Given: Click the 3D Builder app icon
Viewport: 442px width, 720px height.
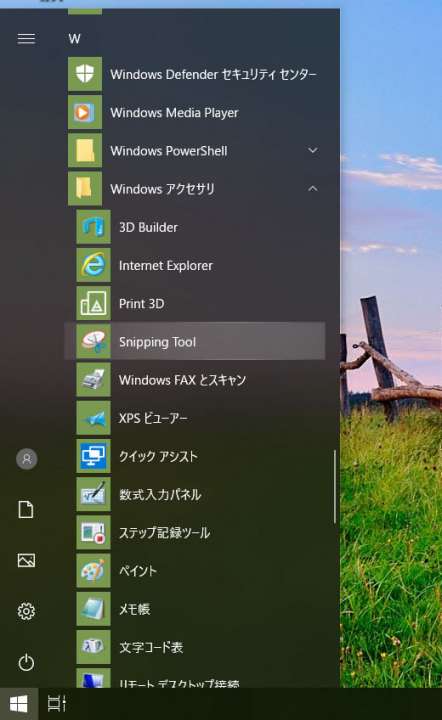Looking at the screenshot, I should (x=94, y=227).
